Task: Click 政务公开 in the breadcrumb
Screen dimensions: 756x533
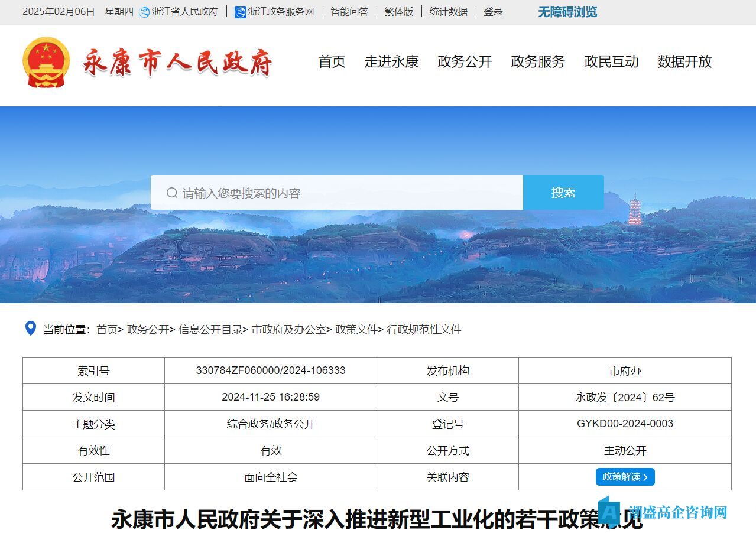Action: [148, 330]
